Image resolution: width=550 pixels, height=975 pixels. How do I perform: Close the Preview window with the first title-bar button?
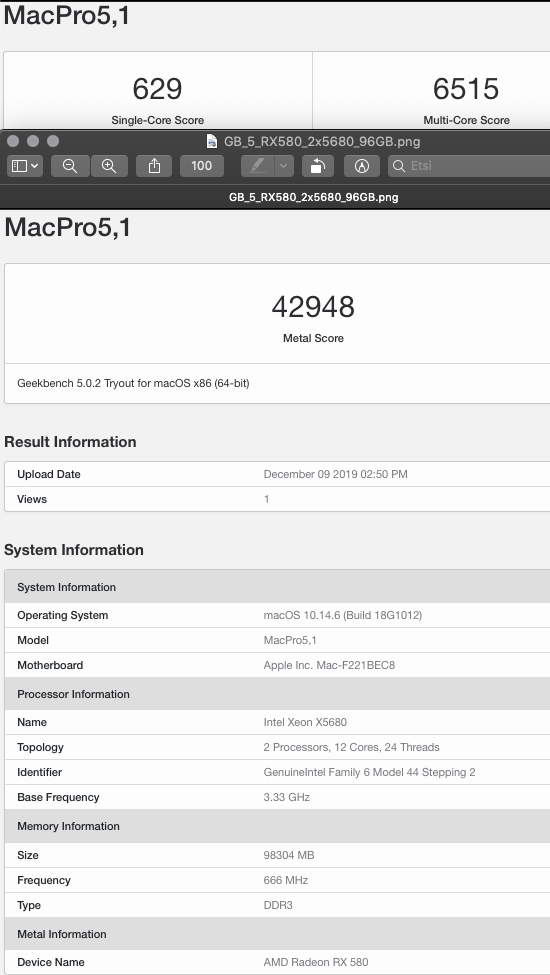[x=13, y=141]
